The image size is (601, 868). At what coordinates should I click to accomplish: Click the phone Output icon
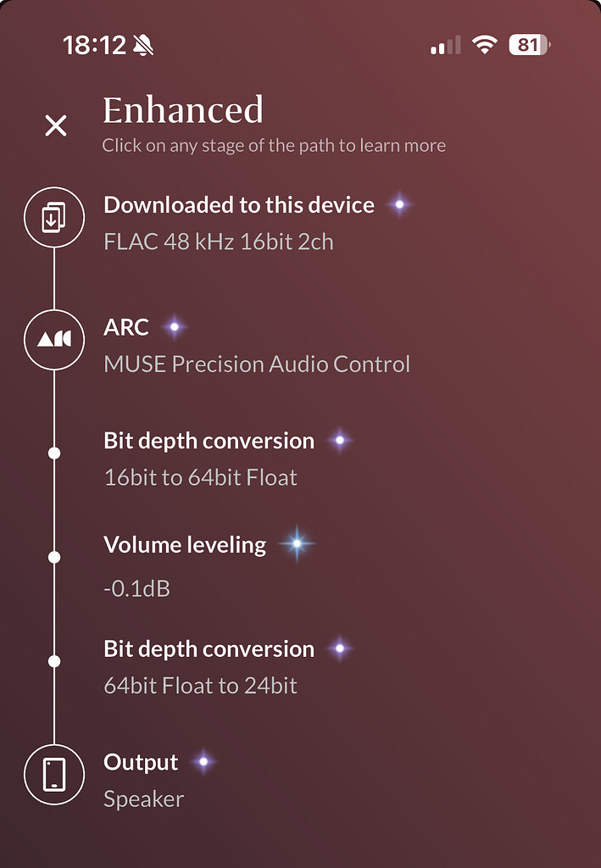54,774
